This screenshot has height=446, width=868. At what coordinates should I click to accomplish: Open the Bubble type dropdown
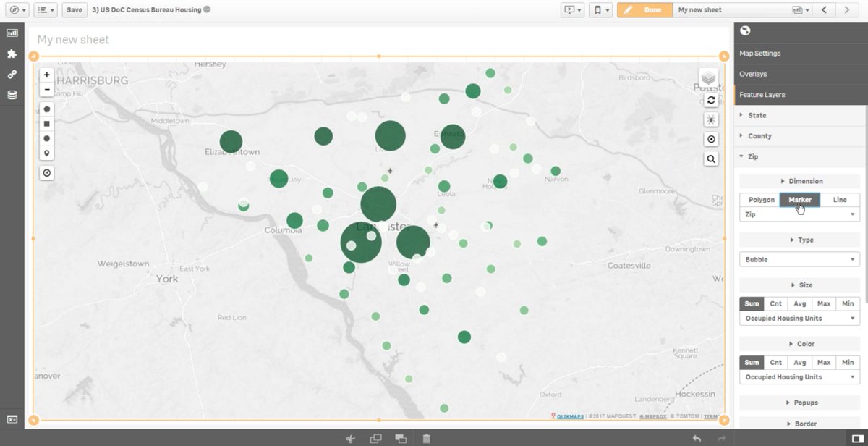point(799,259)
